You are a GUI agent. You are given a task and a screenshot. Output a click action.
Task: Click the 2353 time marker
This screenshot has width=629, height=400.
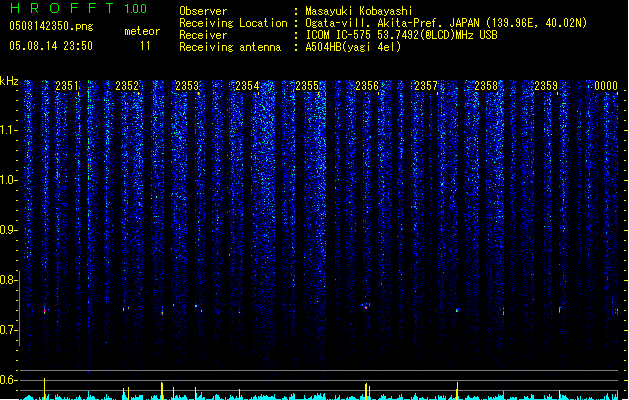[187, 86]
